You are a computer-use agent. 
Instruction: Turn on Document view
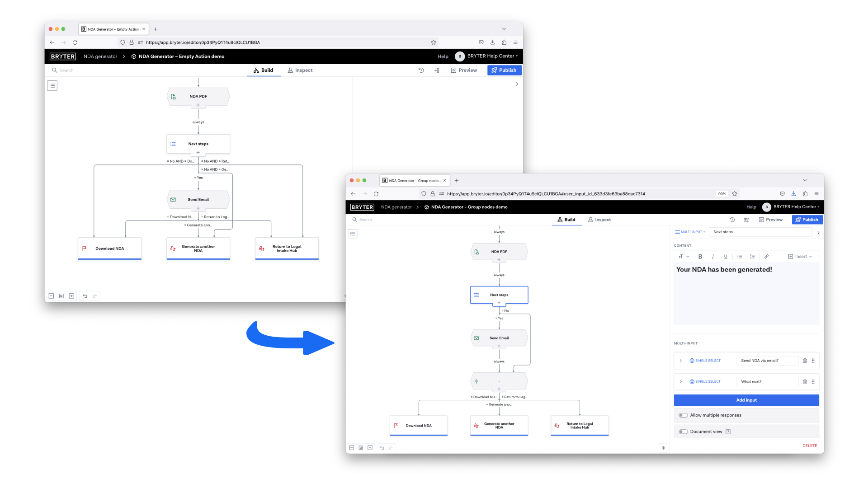point(683,432)
